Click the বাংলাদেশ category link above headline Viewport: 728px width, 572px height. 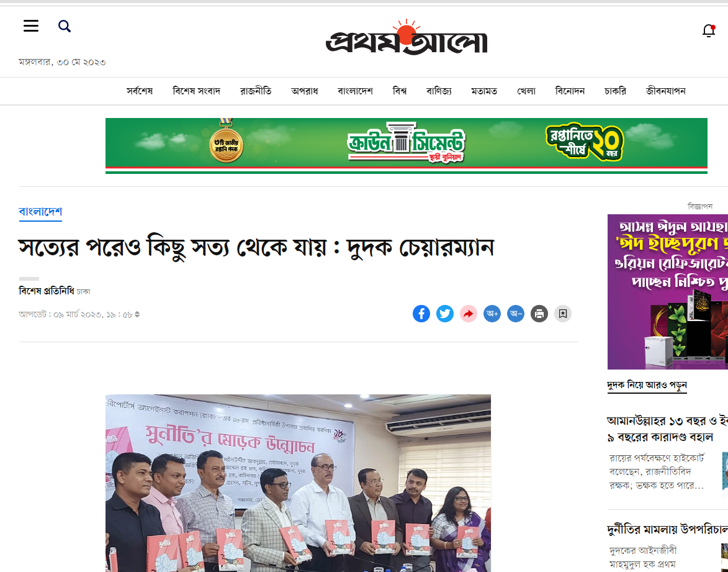[40, 212]
